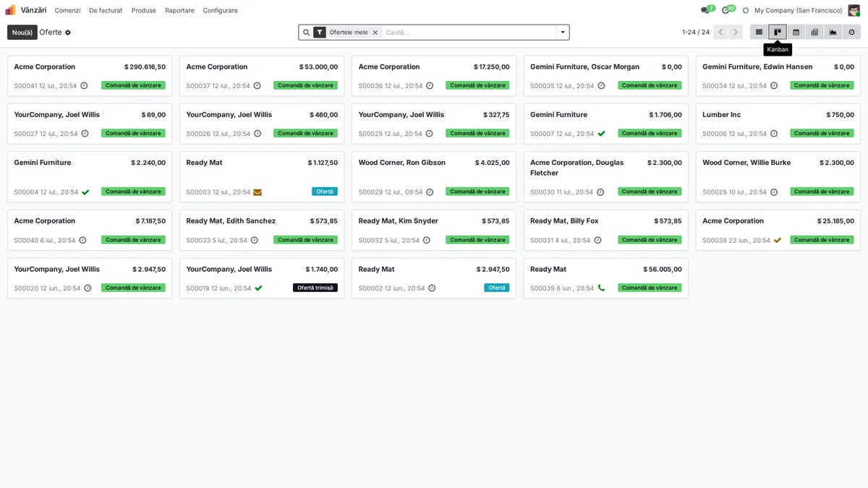The image size is (868, 488).
Task: Open the De facturat menu
Action: (106, 10)
